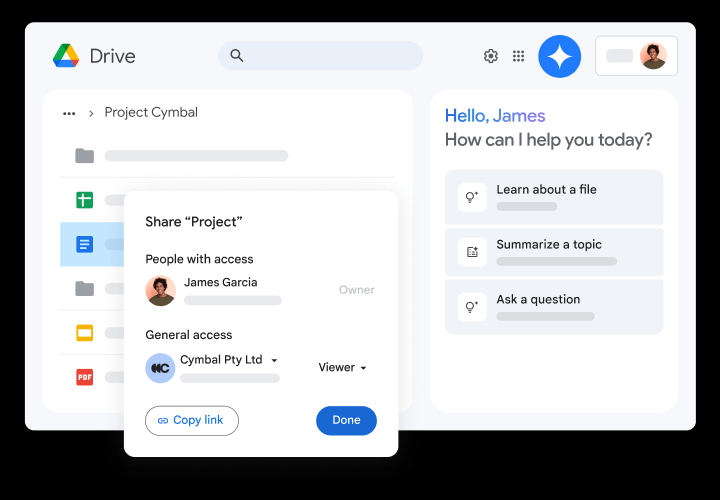The image size is (720, 500).
Task: Select the yellow Slides file icon
Action: click(84, 333)
